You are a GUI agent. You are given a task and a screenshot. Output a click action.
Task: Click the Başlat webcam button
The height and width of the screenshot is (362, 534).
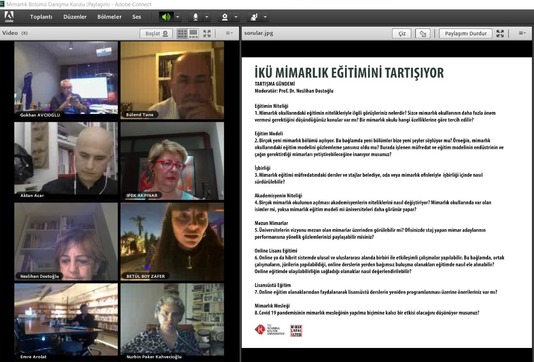tap(156, 33)
